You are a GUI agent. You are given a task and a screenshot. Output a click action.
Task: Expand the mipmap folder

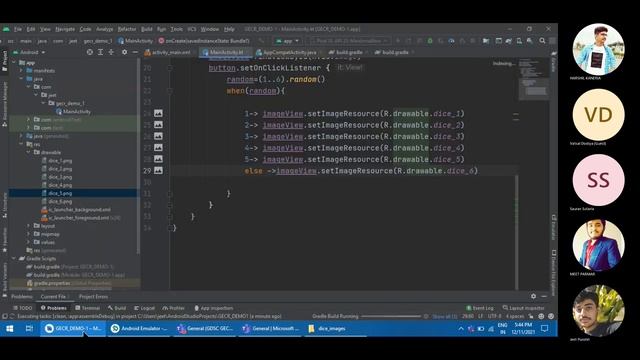point(29,234)
